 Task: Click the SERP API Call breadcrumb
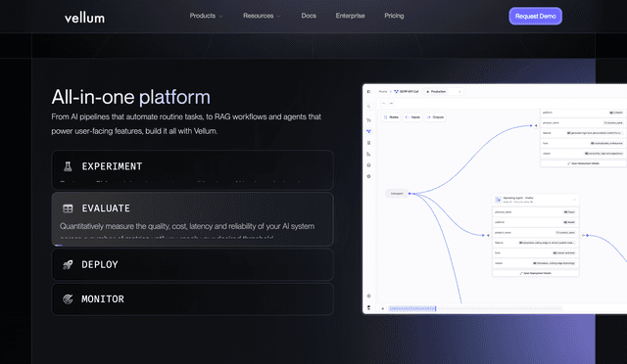click(x=407, y=92)
